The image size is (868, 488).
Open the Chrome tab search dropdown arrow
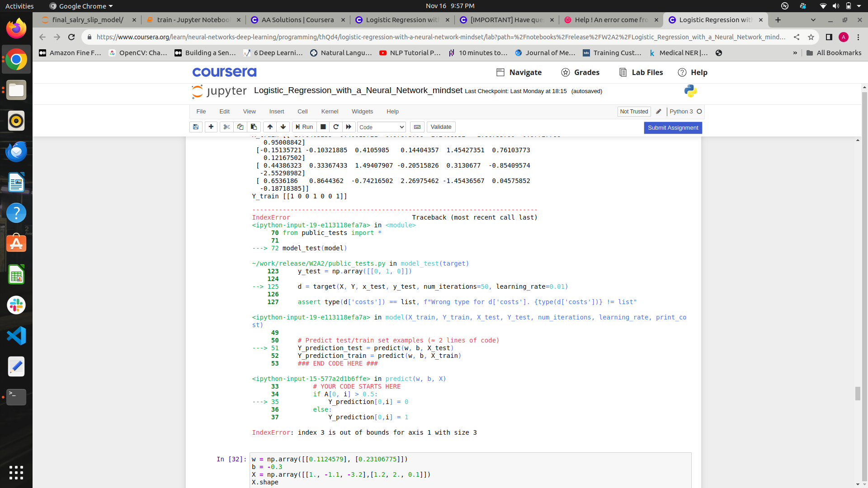(x=813, y=20)
